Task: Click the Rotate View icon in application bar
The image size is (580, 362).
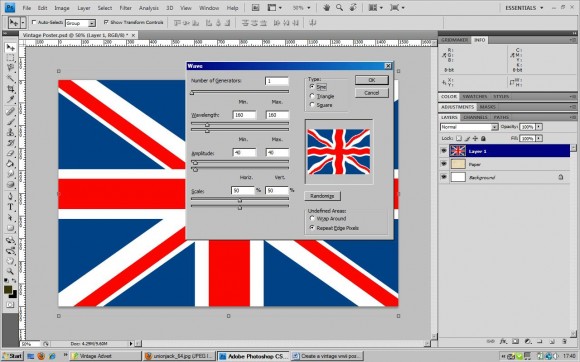Action: click(353, 7)
